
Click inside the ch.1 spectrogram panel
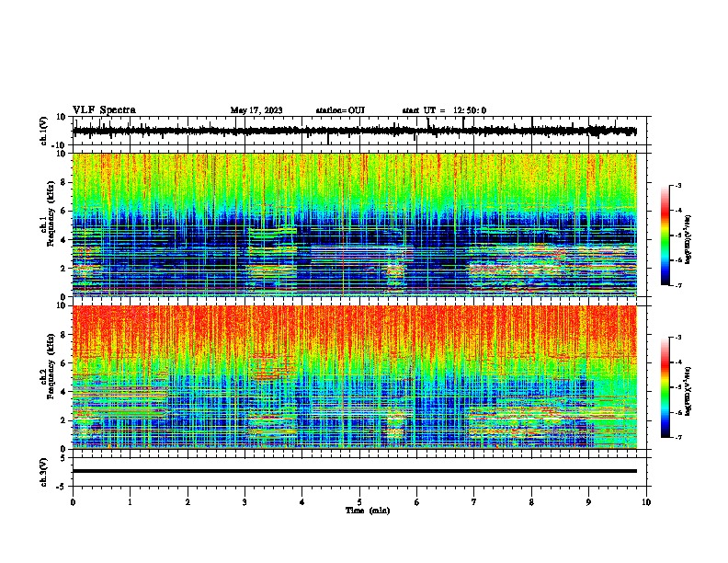pos(355,224)
